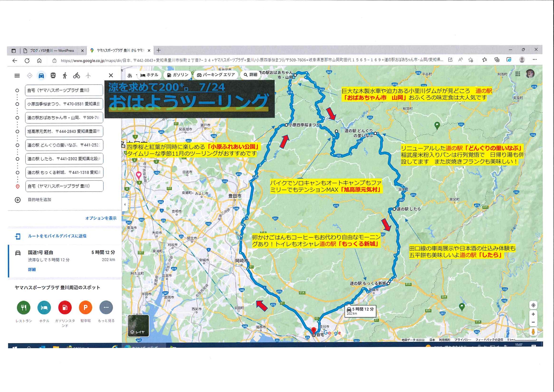This screenshot has width=554, height=392.
Task: Switch to the ブログ YSP豊川 WordPress tab
Action: point(52,51)
